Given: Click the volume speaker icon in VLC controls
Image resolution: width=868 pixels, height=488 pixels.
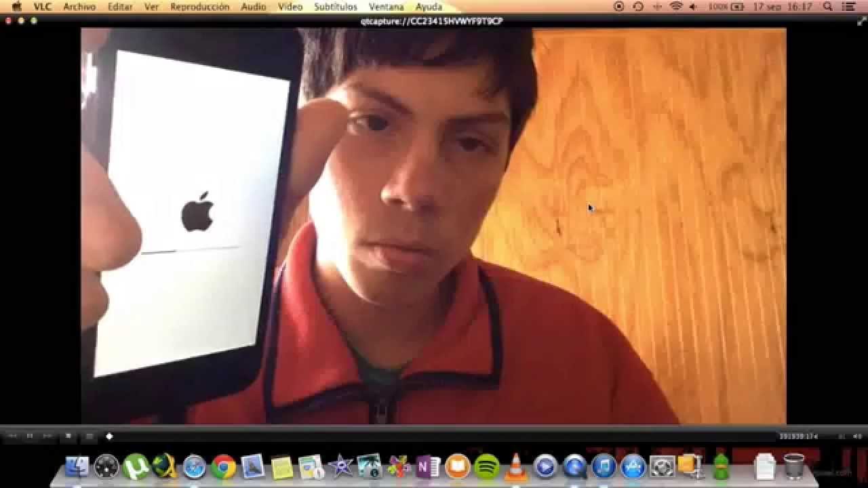Looking at the screenshot, I should [857, 436].
